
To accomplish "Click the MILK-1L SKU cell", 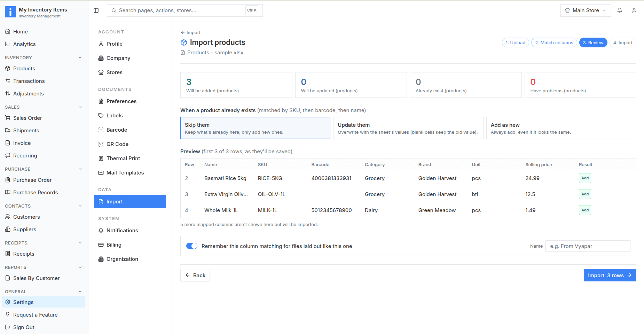I will pyautogui.click(x=267, y=210).
